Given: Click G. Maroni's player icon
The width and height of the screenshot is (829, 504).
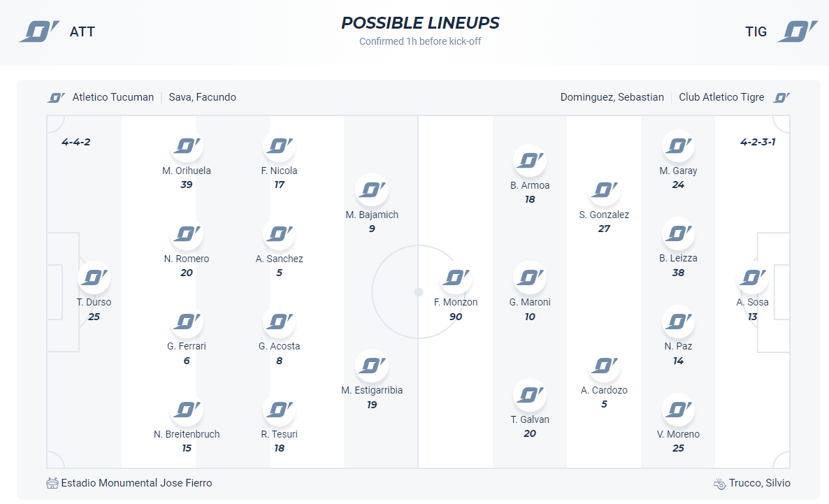Looking at the screenshot, I should pos(530,278).
